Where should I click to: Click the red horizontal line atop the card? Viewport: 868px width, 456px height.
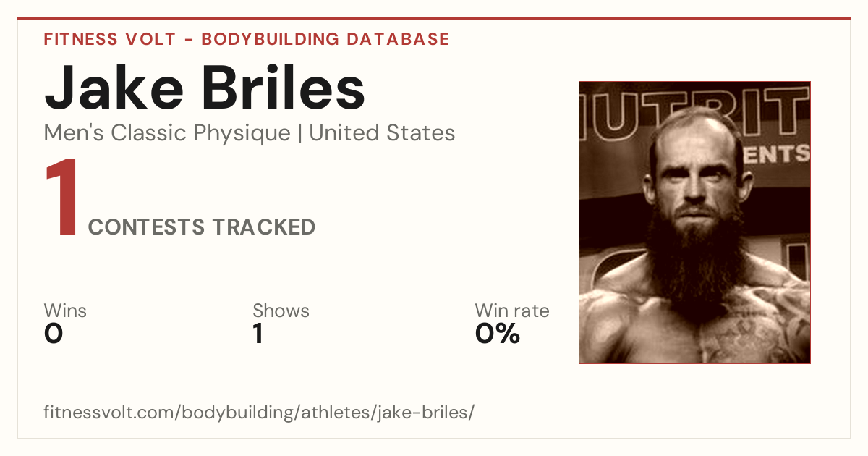click(434, 19)
